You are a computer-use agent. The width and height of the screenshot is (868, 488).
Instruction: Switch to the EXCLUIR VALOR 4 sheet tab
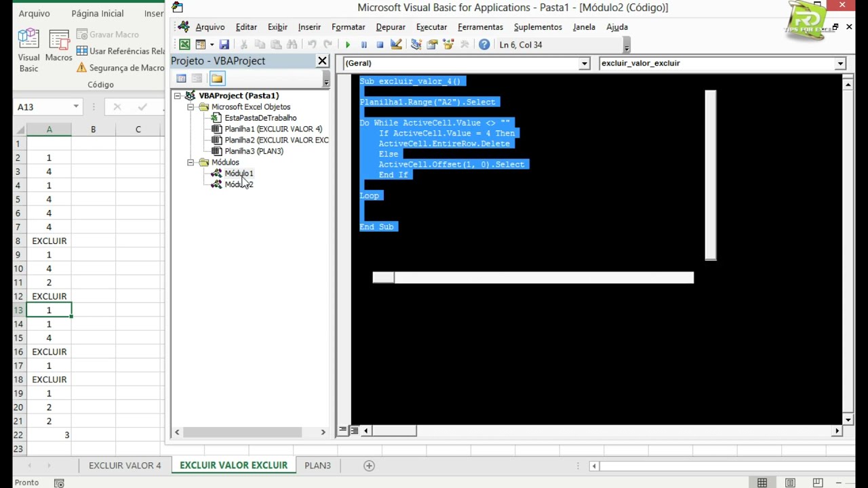(125, 466)
